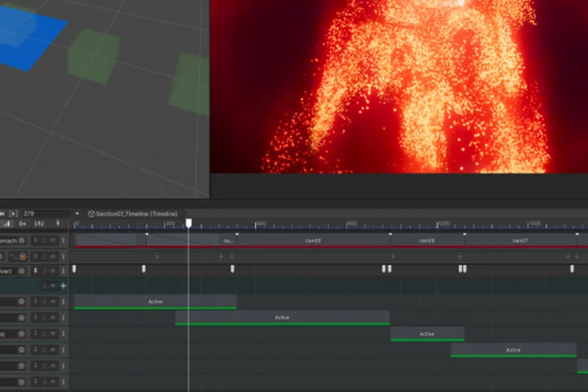This screenshot has width=588, height=392.
Task: Lock the animation track with record button
Action: coord(44,256)
